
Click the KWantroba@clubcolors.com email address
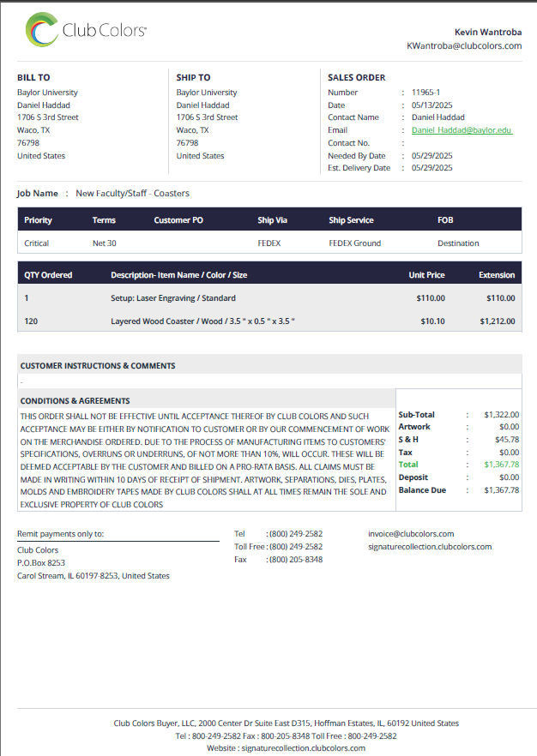(x=464, y=45)
